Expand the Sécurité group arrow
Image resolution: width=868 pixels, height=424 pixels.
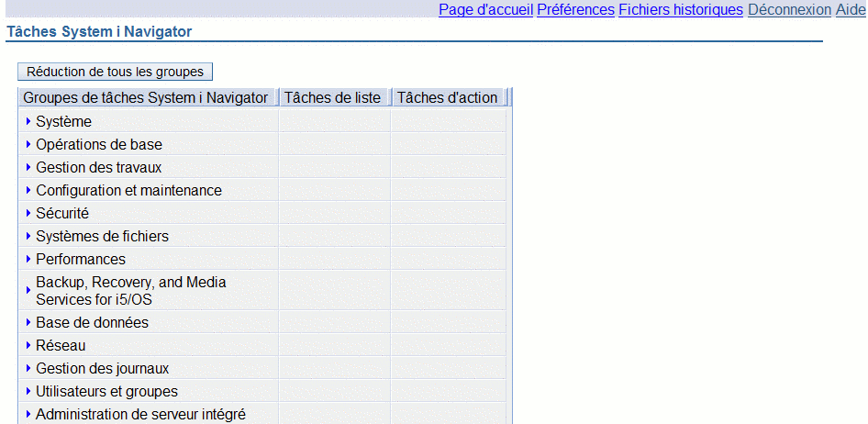point(28,213)
